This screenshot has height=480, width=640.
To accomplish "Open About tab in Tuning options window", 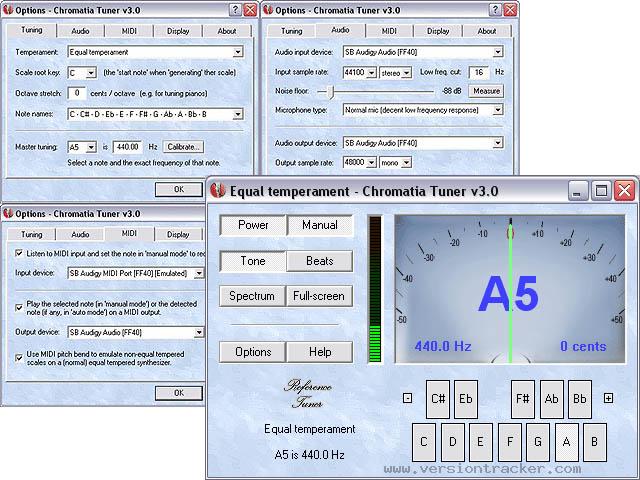I will pyautogui.click(x=227, y=31).
